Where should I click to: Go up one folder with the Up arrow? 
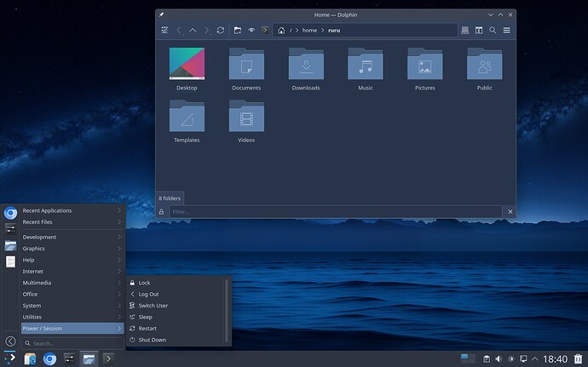click(x=193, y=30)
